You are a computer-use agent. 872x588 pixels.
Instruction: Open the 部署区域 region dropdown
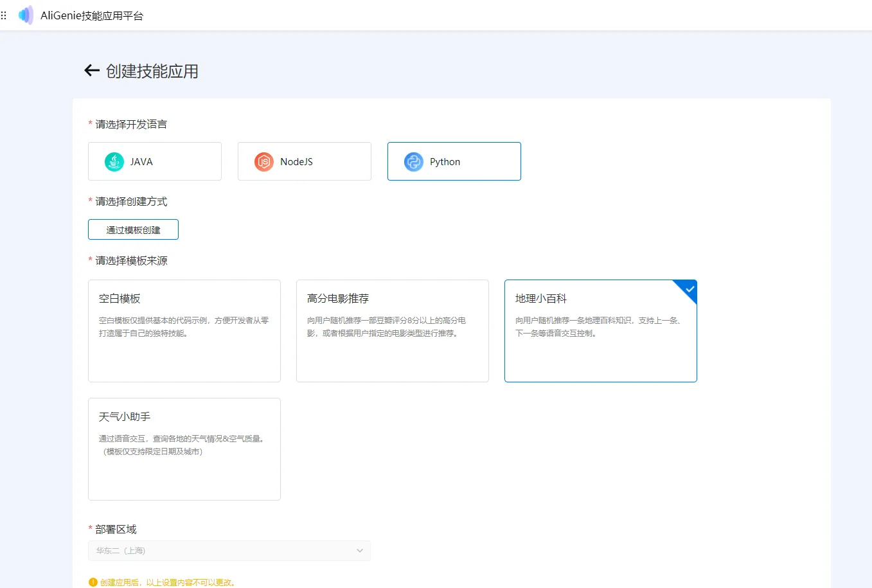click(229, 551)
